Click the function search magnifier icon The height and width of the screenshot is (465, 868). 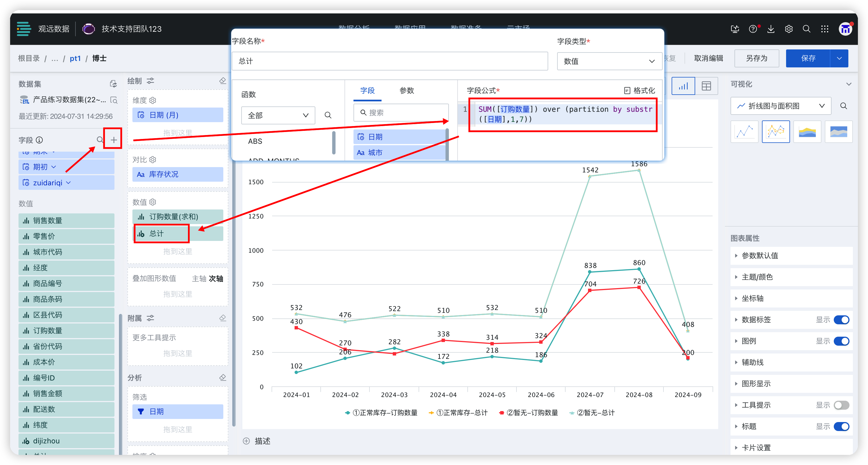pyautogui.click(x=328, y=115)
